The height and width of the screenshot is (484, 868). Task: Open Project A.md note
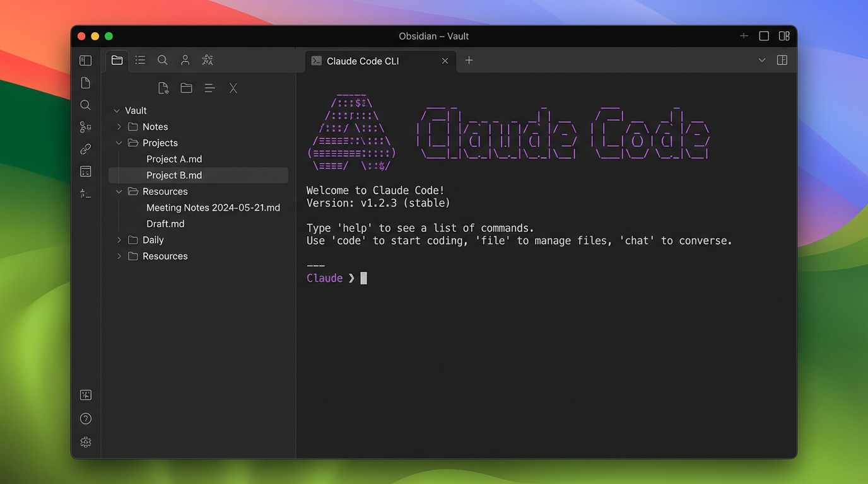click(174, 159)
